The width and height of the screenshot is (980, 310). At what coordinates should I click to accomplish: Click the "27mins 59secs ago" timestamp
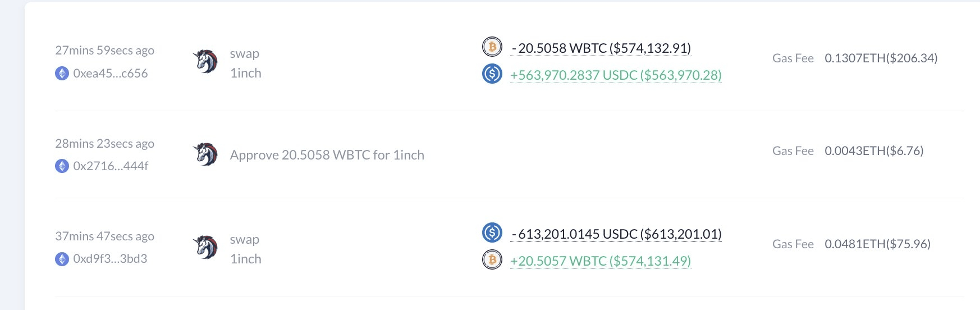[104, 51]
